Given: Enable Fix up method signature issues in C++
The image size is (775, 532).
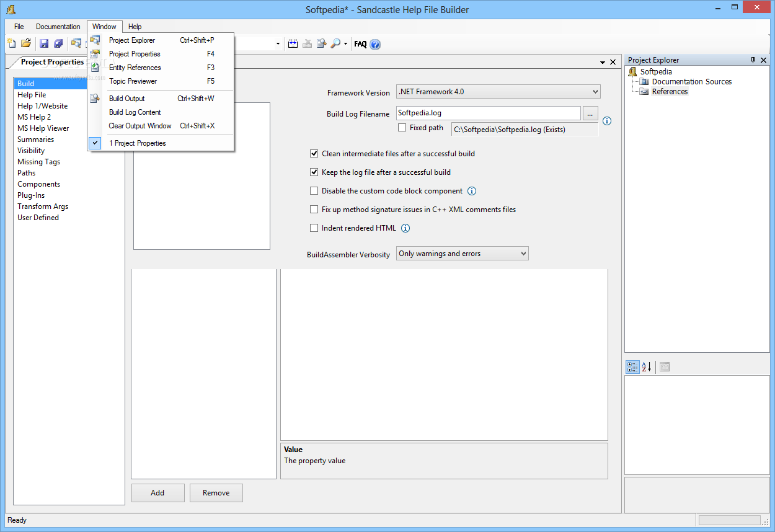Looking at the screenshot, I should coord(314,210).
